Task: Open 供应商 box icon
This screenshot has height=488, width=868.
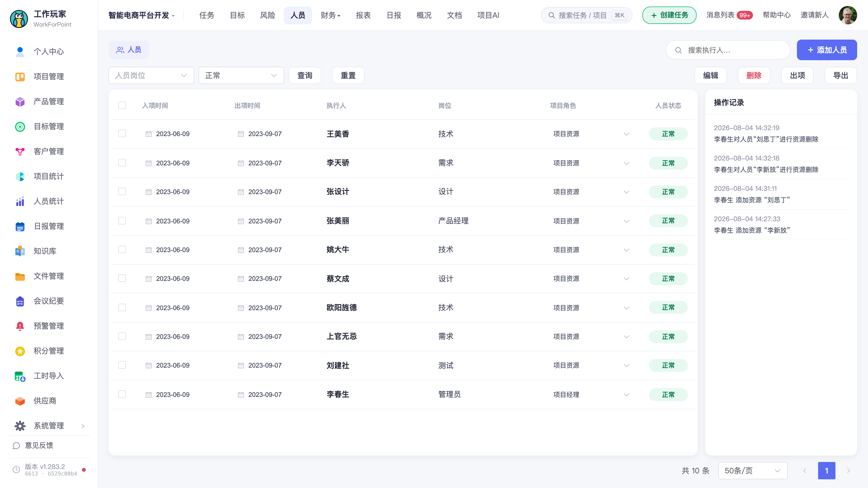Action: click(20, 401)
